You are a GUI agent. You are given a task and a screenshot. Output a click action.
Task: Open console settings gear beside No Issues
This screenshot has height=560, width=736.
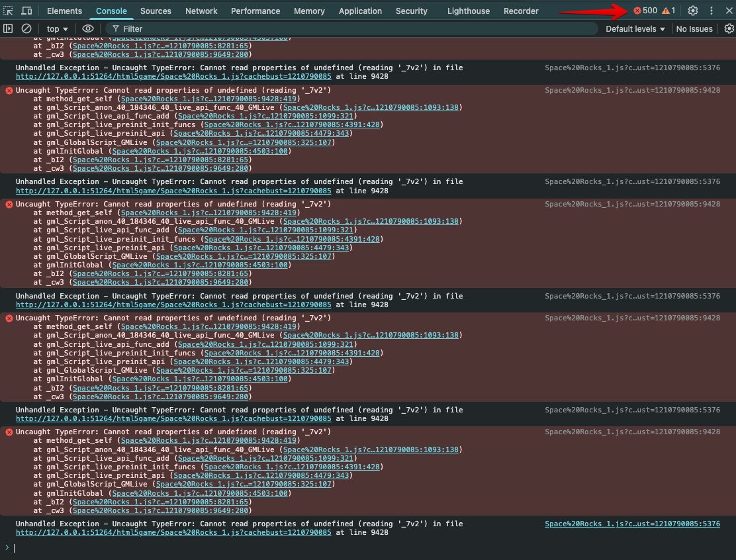pos(729,28)
